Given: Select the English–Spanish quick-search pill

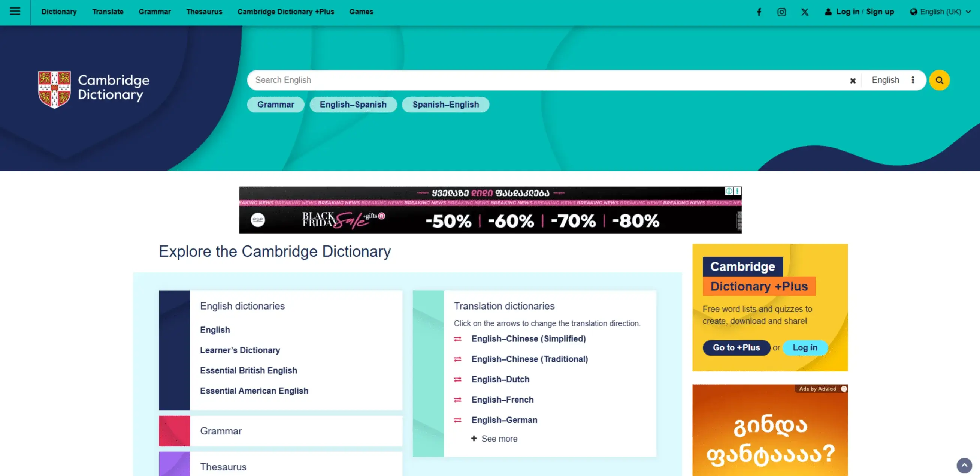Looking at the screenshot, I should point(353,105).
